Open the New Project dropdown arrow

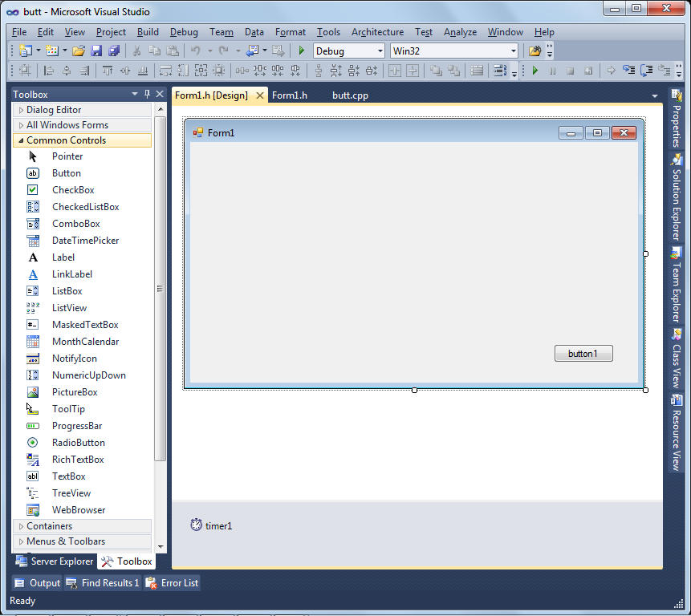(39, 51)
